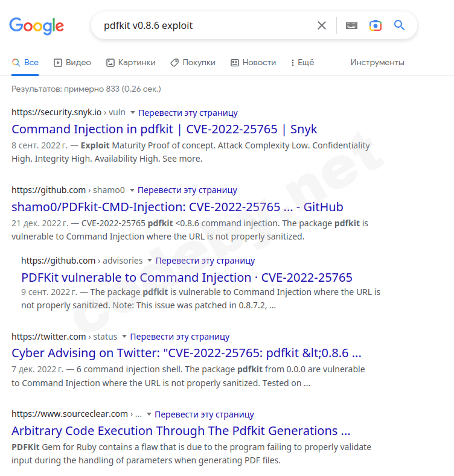Viewport: 454px width, 476px height.
Task: Click into the search input field
Action: pyautogui.click(x=205, y=25)
